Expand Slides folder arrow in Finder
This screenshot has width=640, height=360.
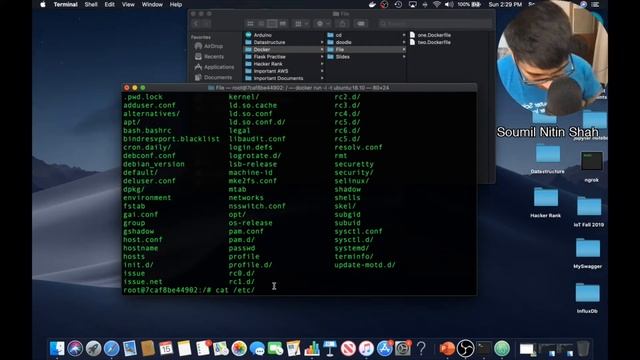(x=404, y=57)
